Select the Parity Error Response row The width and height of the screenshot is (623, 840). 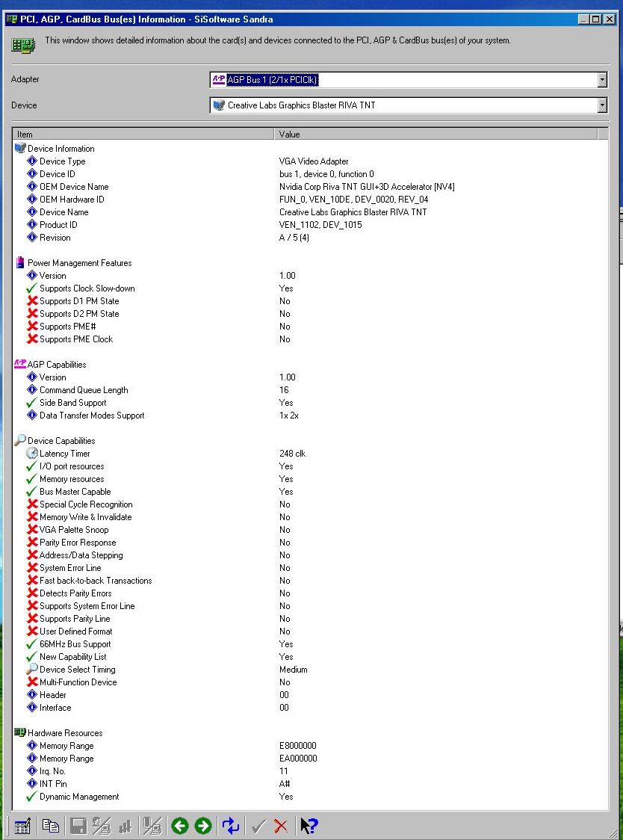click(311, 542)
